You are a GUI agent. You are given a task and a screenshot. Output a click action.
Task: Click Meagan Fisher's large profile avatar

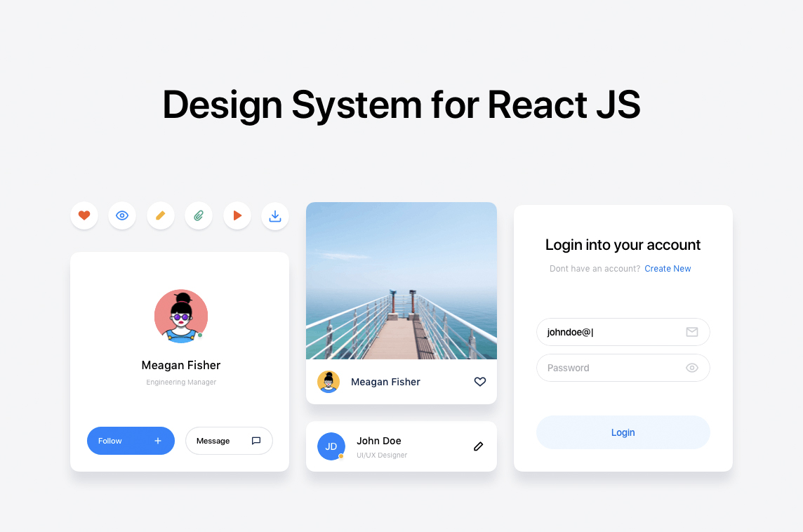click(181, 316)
